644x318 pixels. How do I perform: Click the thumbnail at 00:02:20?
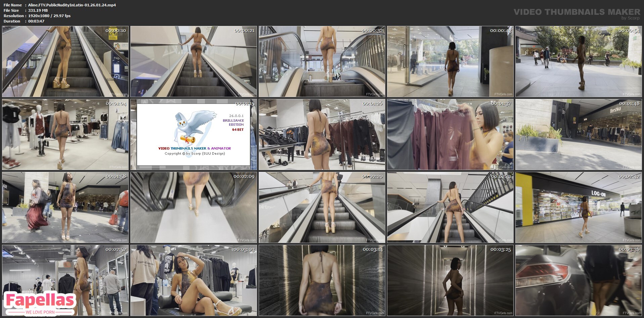click(322, 207)
